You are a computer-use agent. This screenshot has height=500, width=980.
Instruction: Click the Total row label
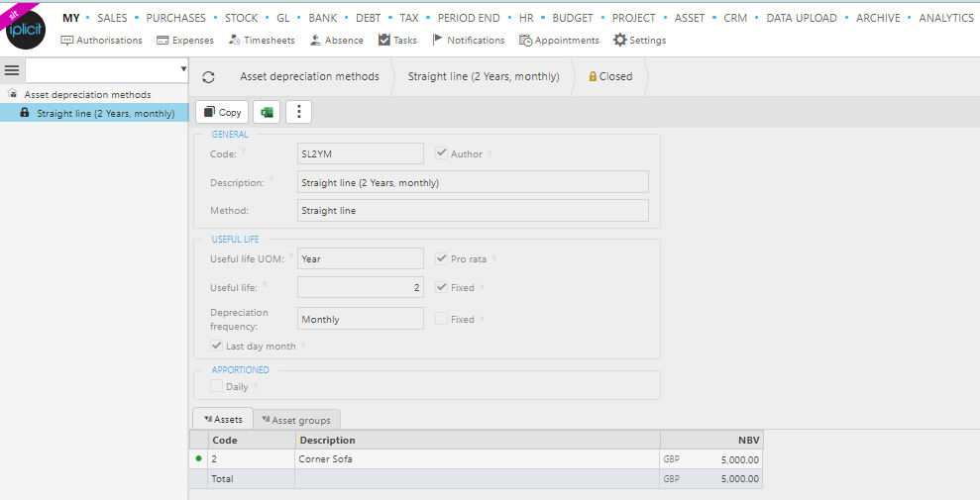223,479
